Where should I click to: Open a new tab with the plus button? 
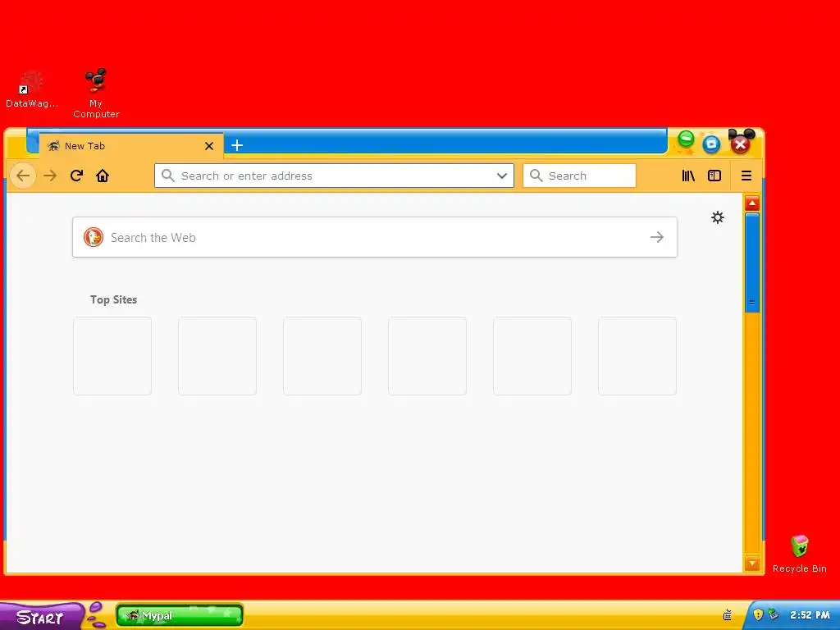(x=237, y=145)
